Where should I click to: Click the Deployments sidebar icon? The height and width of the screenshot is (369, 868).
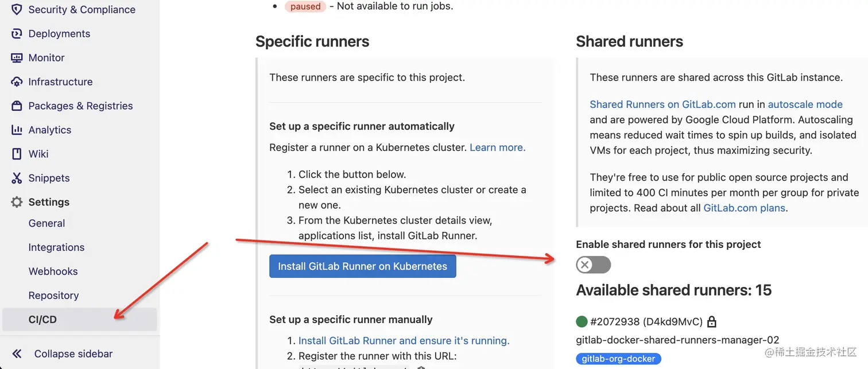click(17, 34)
